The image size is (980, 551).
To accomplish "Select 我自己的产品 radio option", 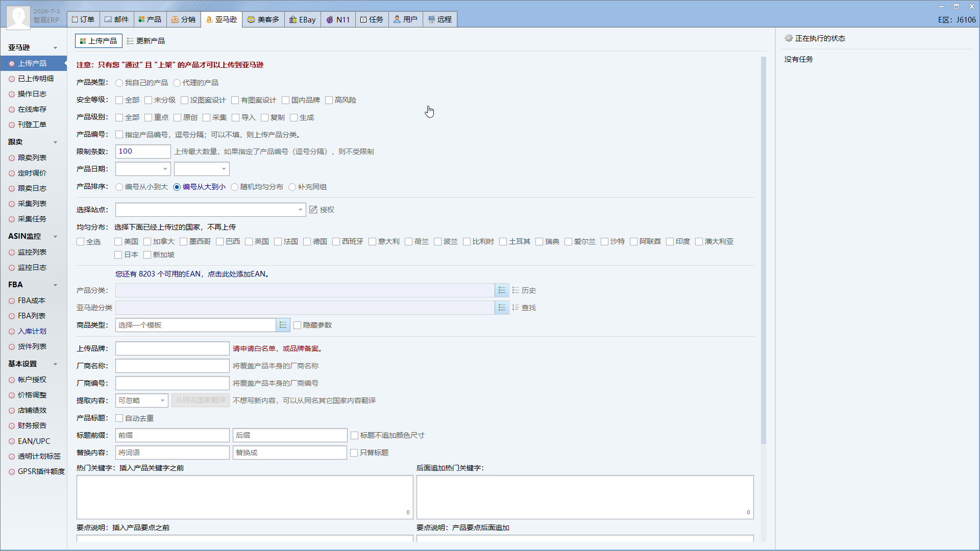I will tap(119, 83).
